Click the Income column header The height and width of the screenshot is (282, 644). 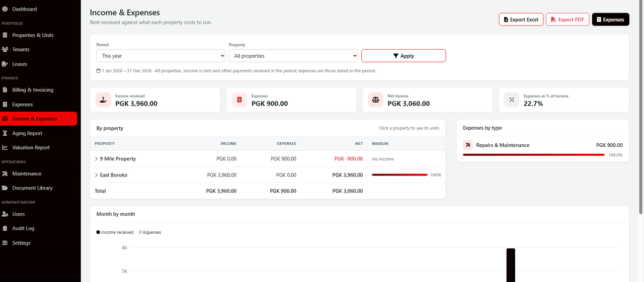point(228,144)
